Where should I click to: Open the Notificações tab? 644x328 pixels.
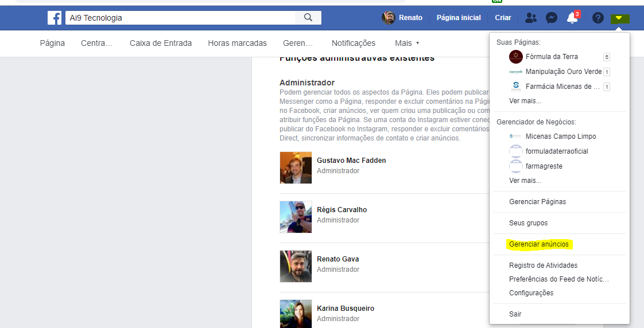click(x=353, y=43)
